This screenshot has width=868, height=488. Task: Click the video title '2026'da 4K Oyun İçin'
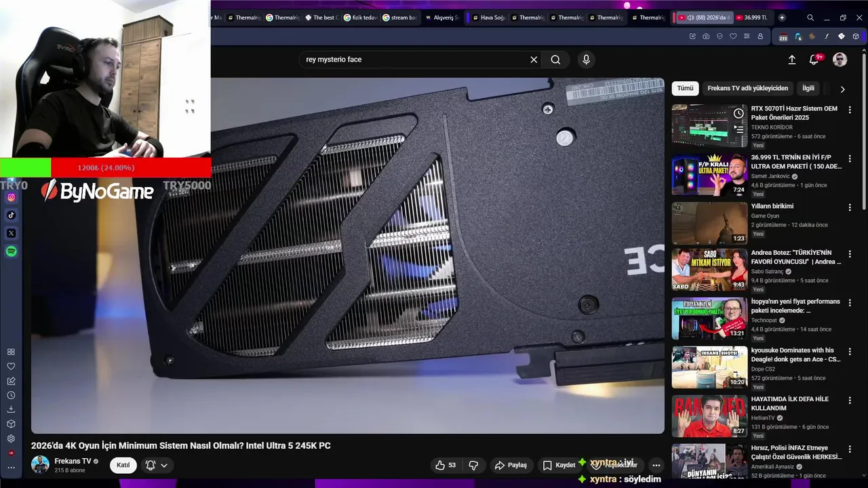click(x=180, y=445)
